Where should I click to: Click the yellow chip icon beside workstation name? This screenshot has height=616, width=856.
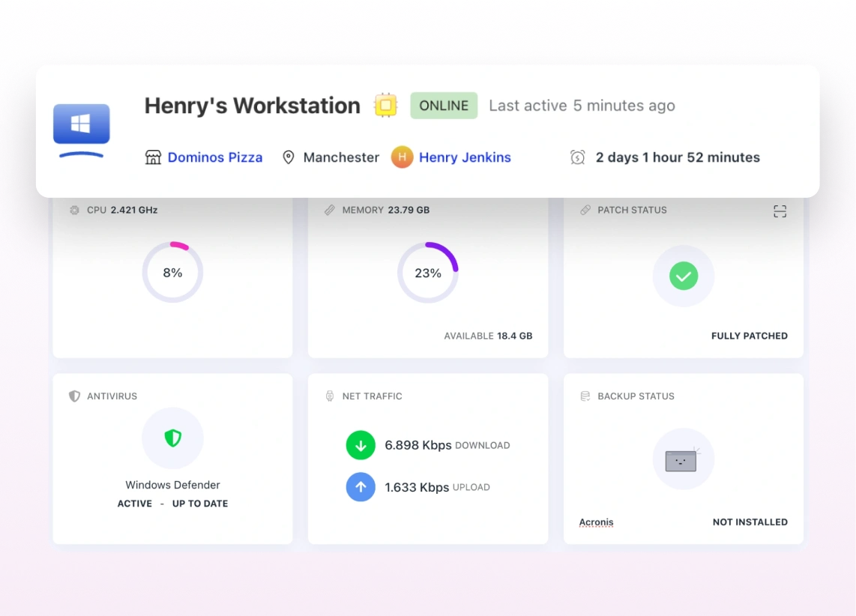pyautogui.click(x=385, y=106)
